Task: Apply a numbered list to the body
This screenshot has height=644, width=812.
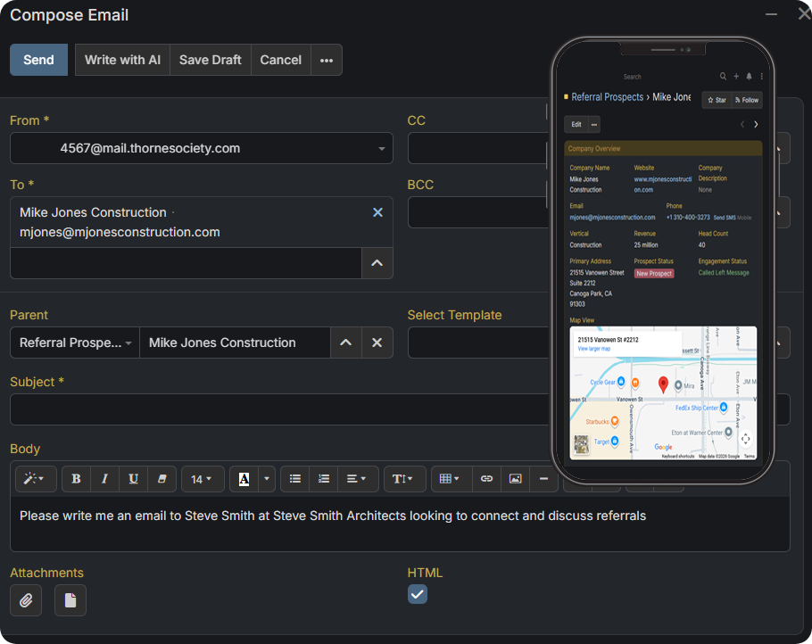Action: click(323, 479)
